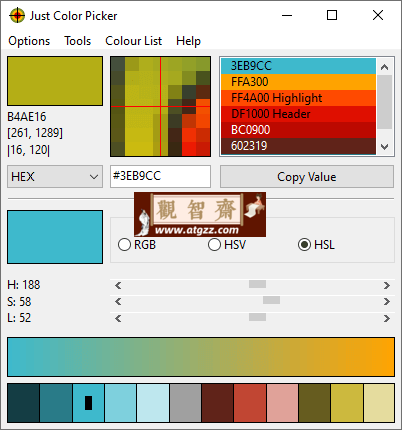Select DF1000 Header colour entry

tap(298, 114)
